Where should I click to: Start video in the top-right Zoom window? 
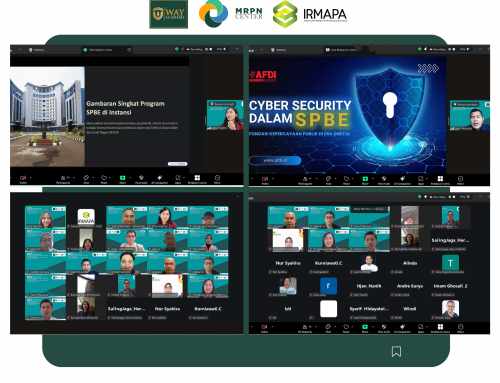pyautogui.click(x=265, y=180)
